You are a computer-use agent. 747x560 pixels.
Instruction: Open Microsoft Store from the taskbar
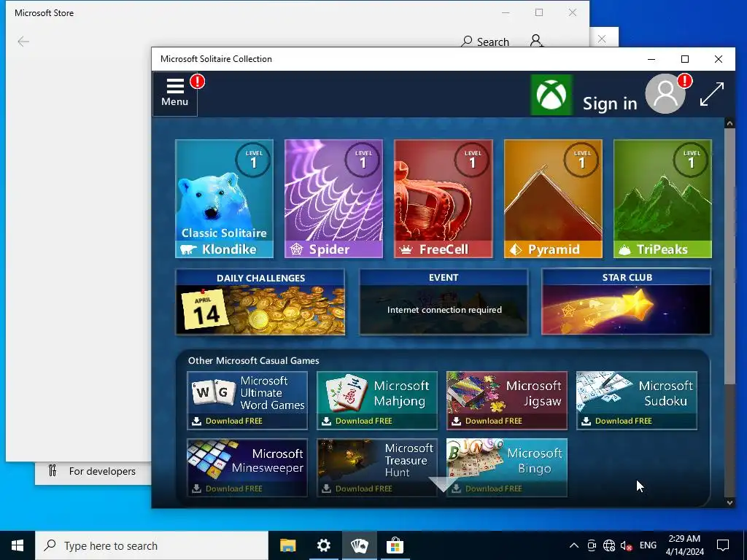[x=395, y=545]
